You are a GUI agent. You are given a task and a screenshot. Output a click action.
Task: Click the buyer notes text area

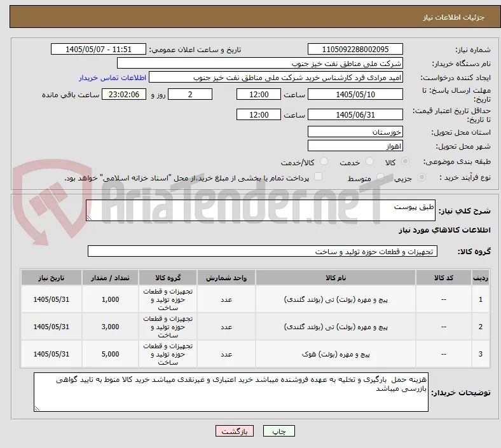click(231, 392)
